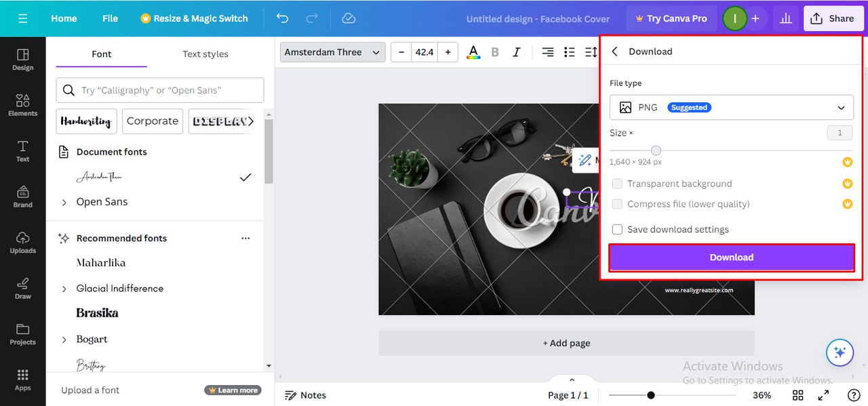The height and width of the screenshot is (406, 868).
Task: Switch to the Font tab
Action: 102,54
